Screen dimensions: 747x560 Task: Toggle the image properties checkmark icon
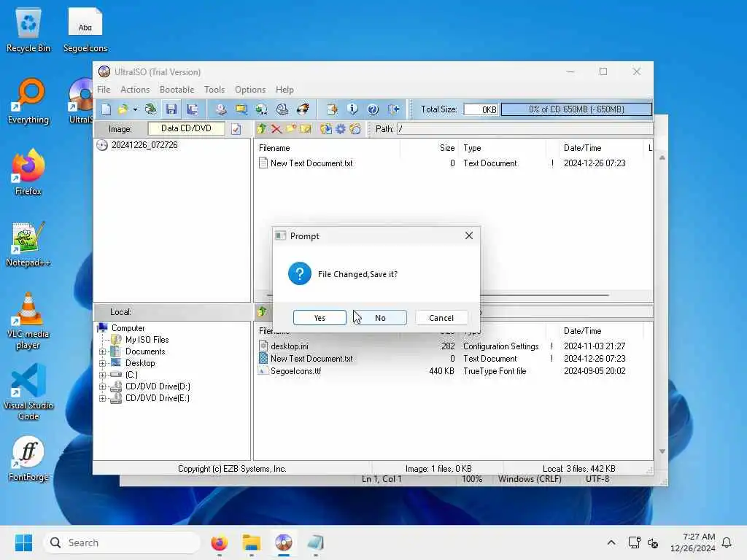[236, 129]
